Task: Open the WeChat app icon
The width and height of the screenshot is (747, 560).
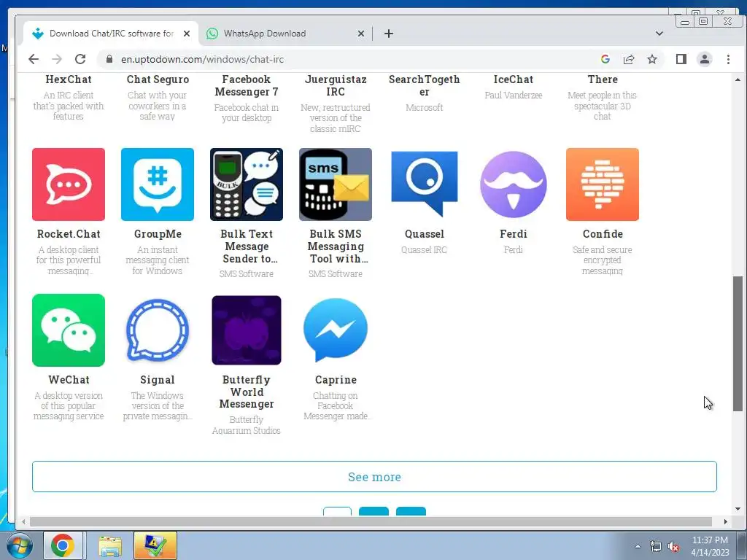Action: click(x=69, y=330)
